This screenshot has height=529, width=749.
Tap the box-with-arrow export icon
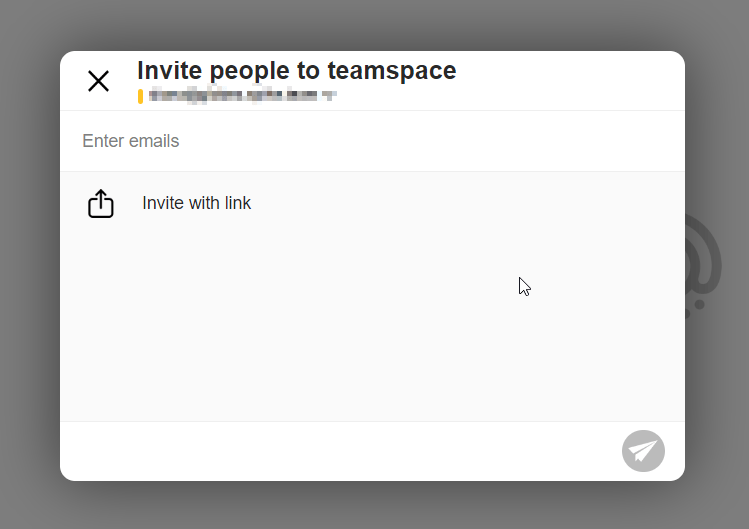click(101, 204)
